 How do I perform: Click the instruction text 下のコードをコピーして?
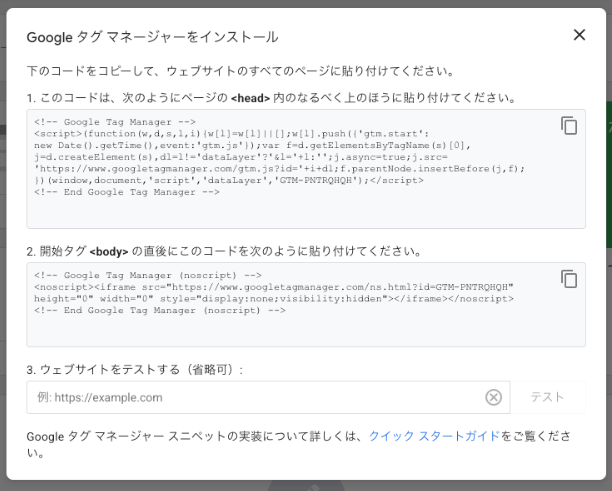[x=240, y=71]
